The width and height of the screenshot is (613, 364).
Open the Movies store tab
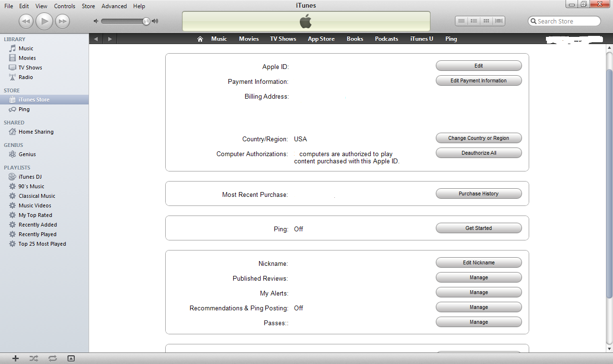249,39
